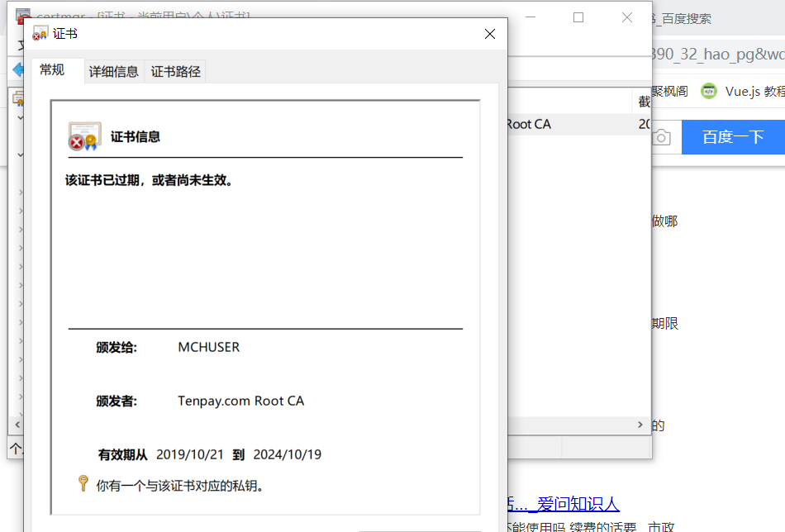
Task: Open the 证书路径 tab
Action: (176, 72)
